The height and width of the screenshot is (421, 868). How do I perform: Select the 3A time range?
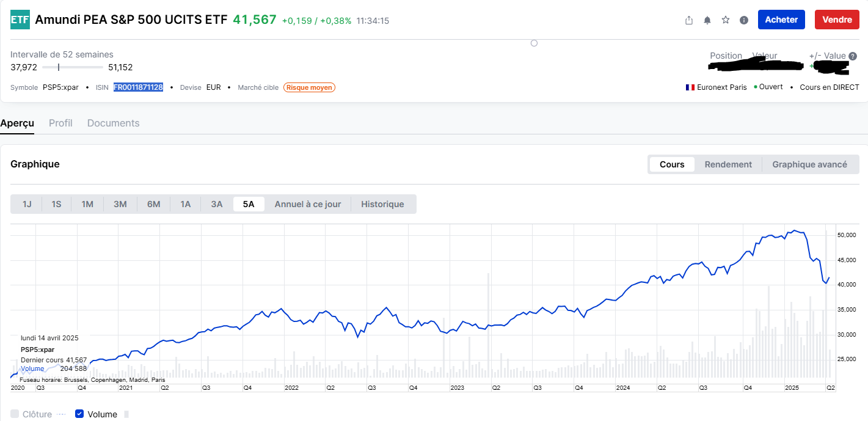(217, 204)
